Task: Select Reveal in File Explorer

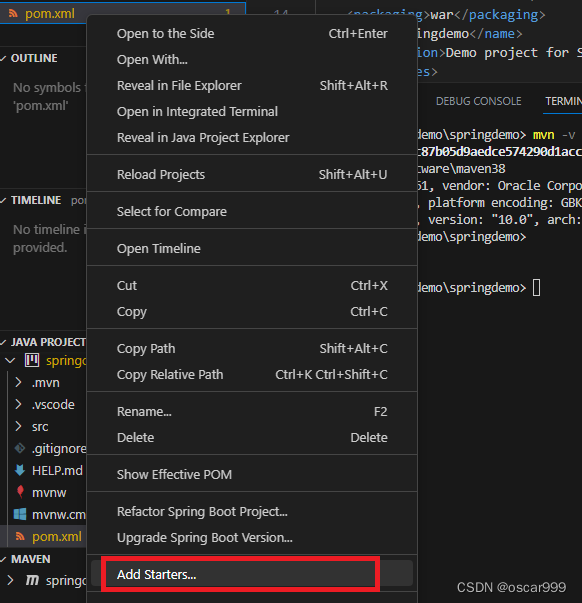Action: 252,85
